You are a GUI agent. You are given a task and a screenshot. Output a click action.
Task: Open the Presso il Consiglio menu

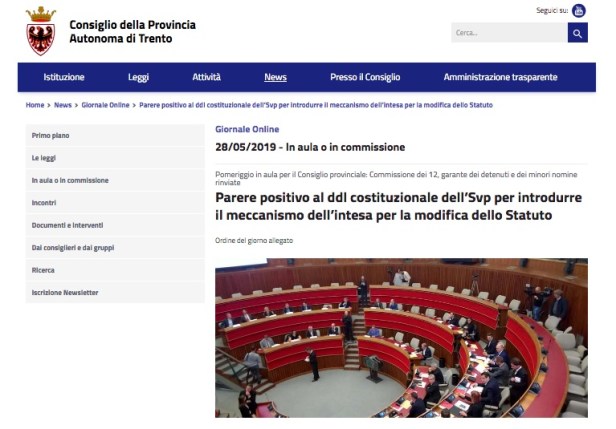(x=365, y=77)
